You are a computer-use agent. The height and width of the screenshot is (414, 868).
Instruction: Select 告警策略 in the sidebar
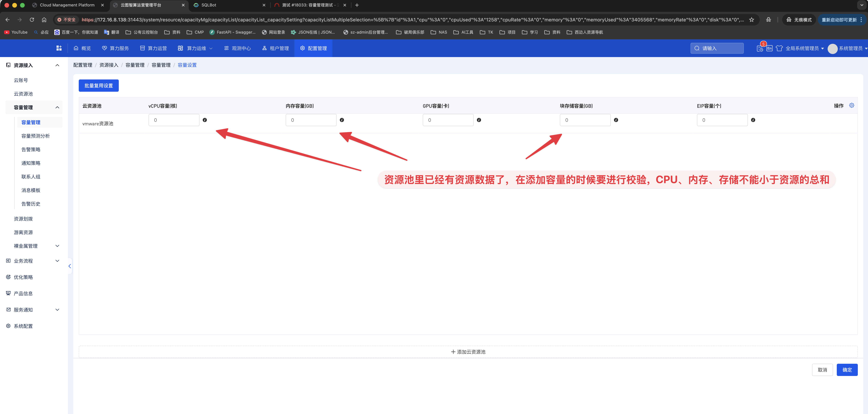pos(31,149)
